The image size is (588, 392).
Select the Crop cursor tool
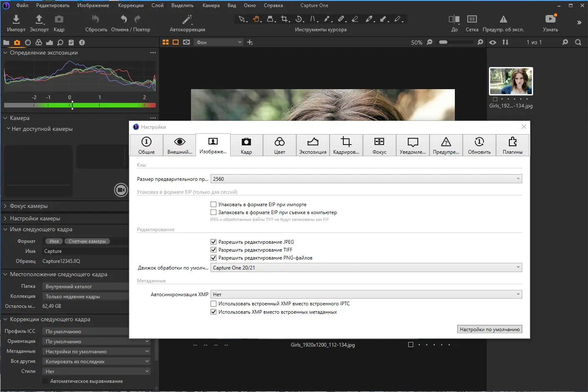284,19
